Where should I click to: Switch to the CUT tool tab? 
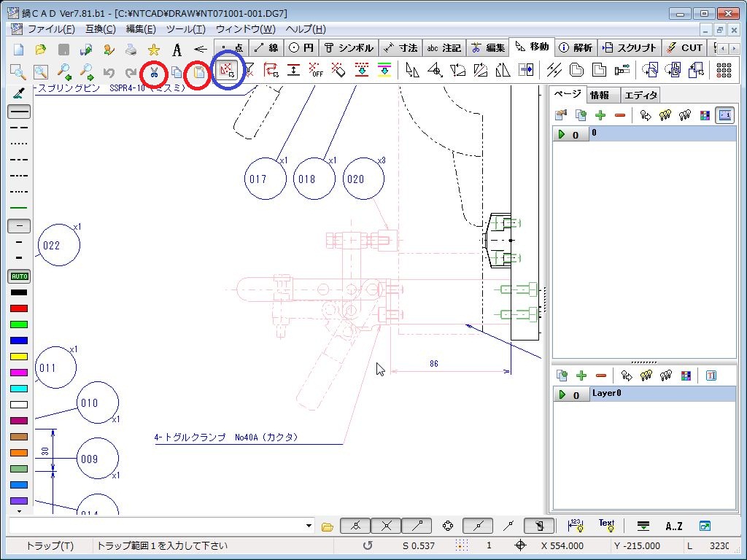[684, 47]
